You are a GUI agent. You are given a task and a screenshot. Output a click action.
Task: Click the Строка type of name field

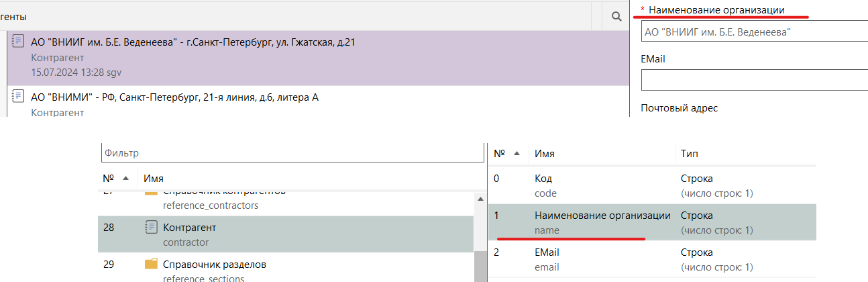[696, 216]
